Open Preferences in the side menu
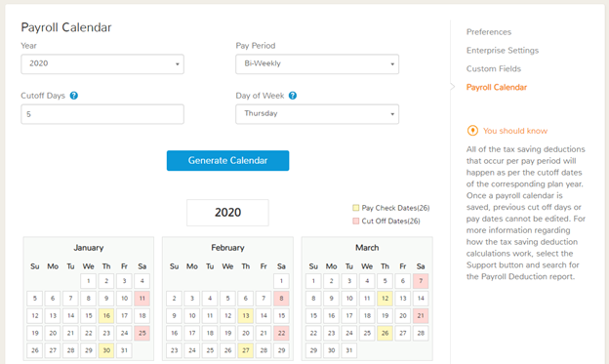 tap(489, 32)
